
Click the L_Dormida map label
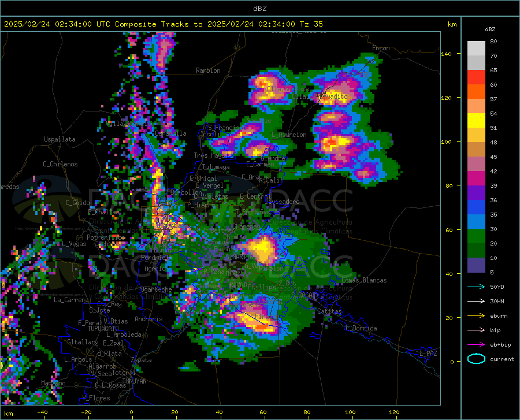361,328
